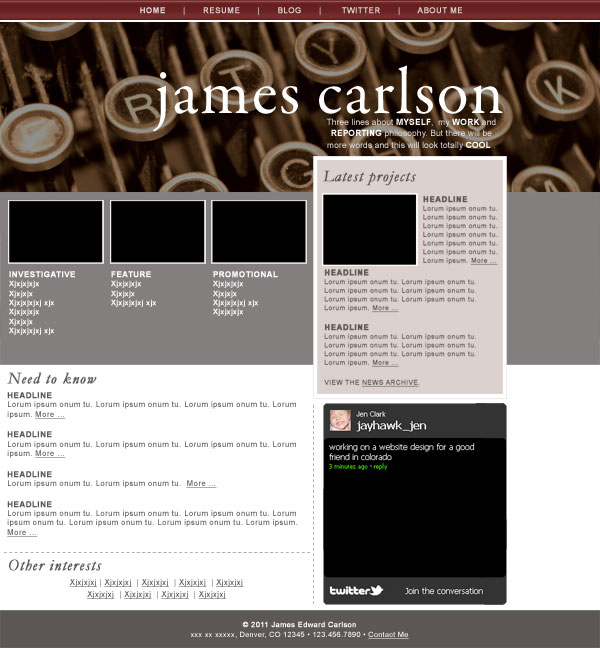Open the Latest projects image thumbnail
The height and width of the screenshot is (648, 600).
pos(369,229)
